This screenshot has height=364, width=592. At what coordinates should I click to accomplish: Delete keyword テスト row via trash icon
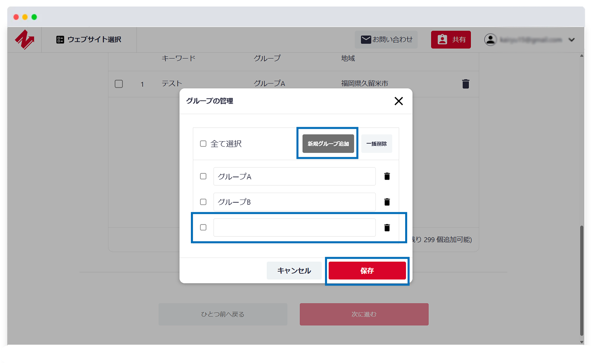(466, 84)
